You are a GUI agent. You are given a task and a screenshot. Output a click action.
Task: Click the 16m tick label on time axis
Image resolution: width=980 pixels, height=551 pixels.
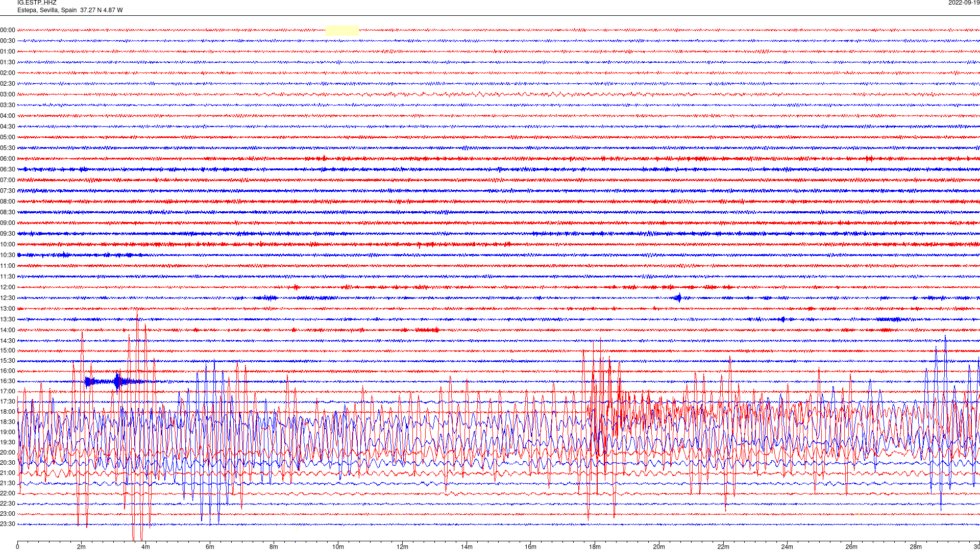click(530, 547)
